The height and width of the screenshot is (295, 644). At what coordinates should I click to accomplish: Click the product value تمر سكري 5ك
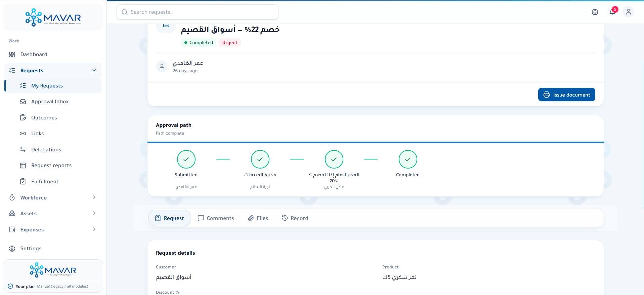(399, 277)
